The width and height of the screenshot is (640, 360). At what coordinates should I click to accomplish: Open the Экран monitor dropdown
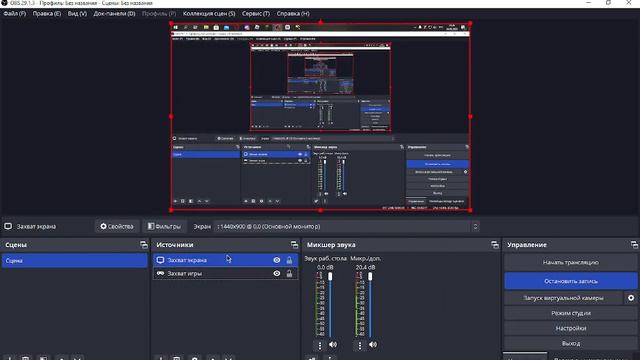point(346,227)
